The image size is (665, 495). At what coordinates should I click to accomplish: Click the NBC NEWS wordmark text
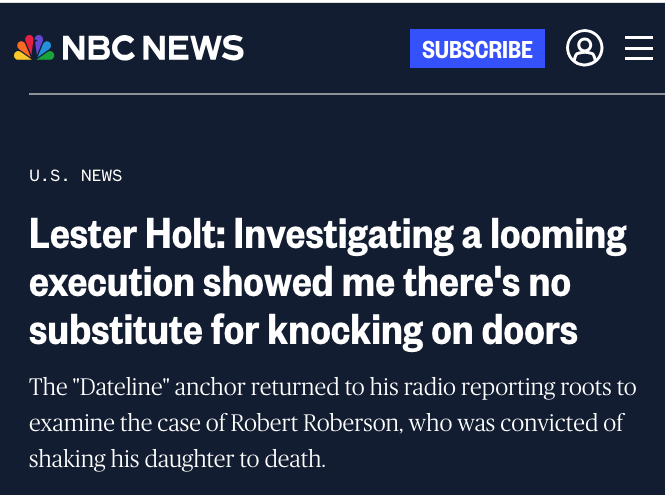coord(153,48)
